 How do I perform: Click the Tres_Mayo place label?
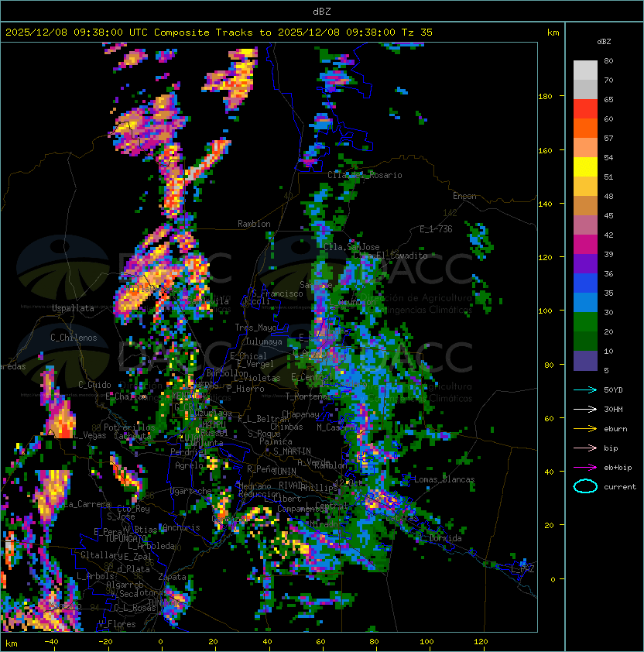(255, 328)
